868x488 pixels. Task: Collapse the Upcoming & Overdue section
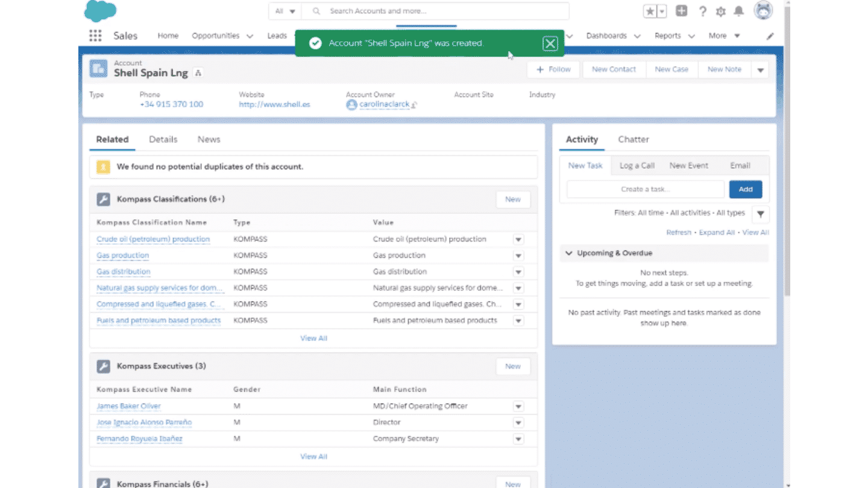click(568, 254)
